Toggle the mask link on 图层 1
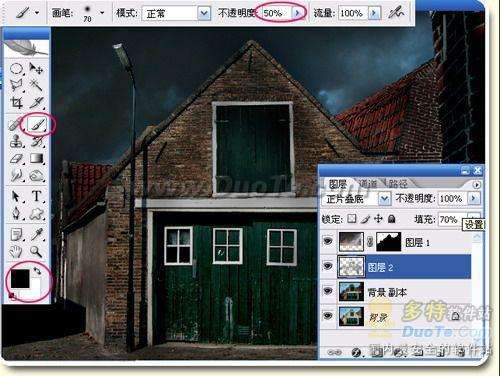This screenshot has width=500, height=376. (x=370, y=242)
